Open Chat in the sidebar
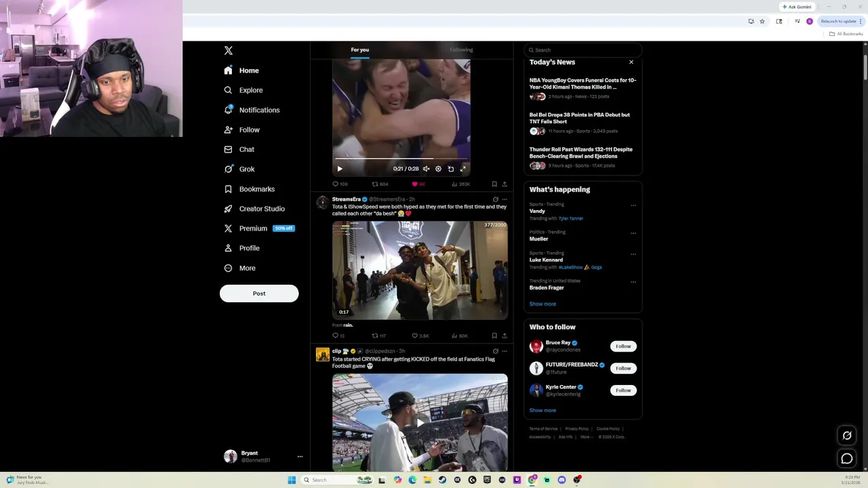Image resolution: width=868 pixels, height=488 pixels. (x=239, y=149)
